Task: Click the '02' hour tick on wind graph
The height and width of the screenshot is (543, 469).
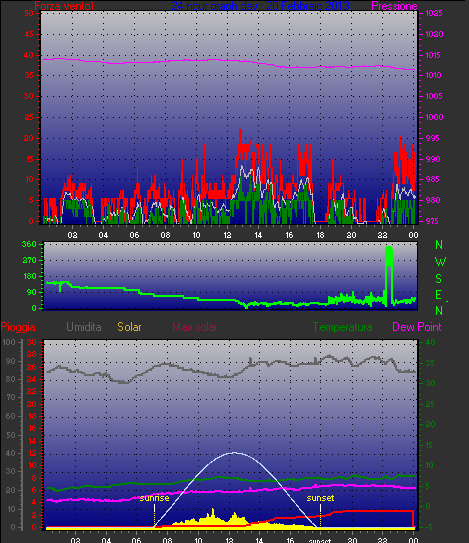Action: [72, 235]
